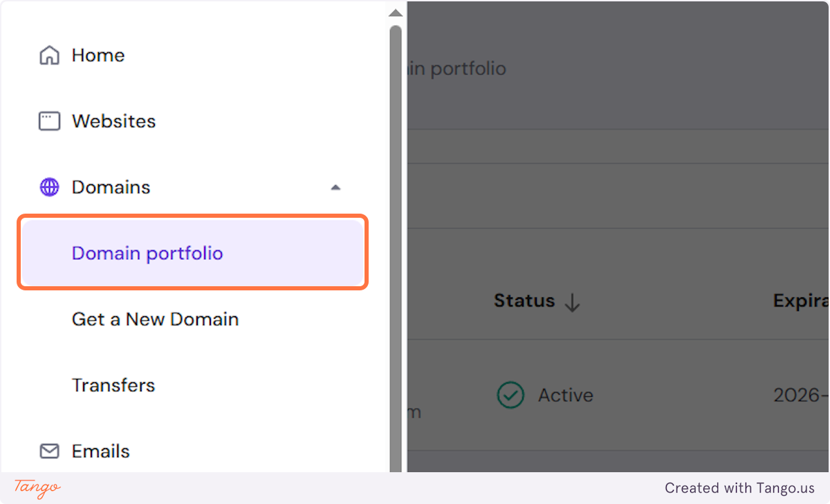This screenshot has height=504, width=830.
Task: Sort by Status using the arrow icon
Action: (x=572, y=302)
